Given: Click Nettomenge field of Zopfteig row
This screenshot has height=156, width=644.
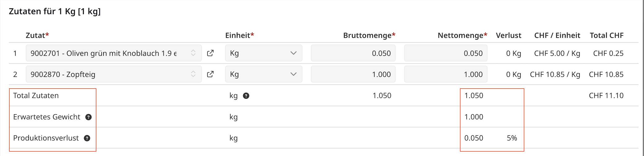Looking at the screenshot, I should 445,74.
